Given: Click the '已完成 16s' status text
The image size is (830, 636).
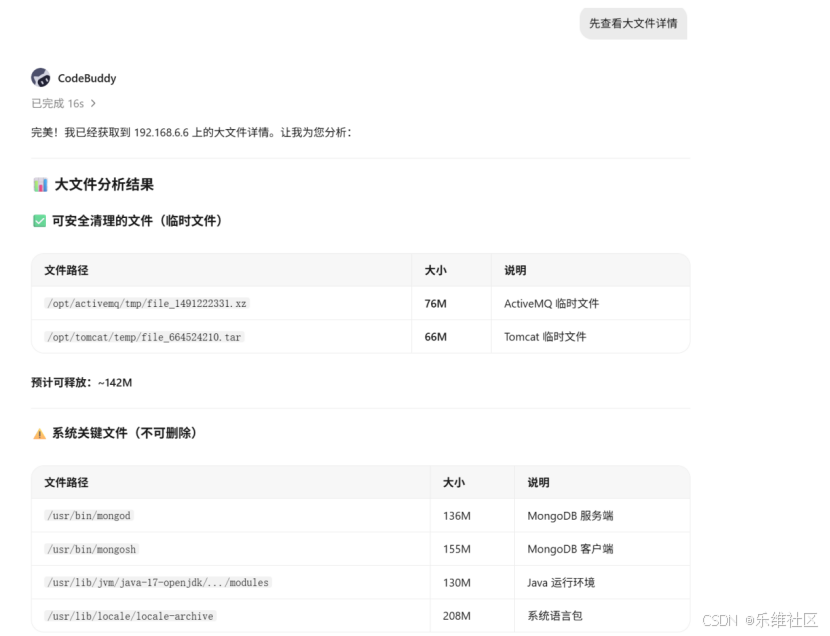Looking at the screenshot, I should pos(58,103).
